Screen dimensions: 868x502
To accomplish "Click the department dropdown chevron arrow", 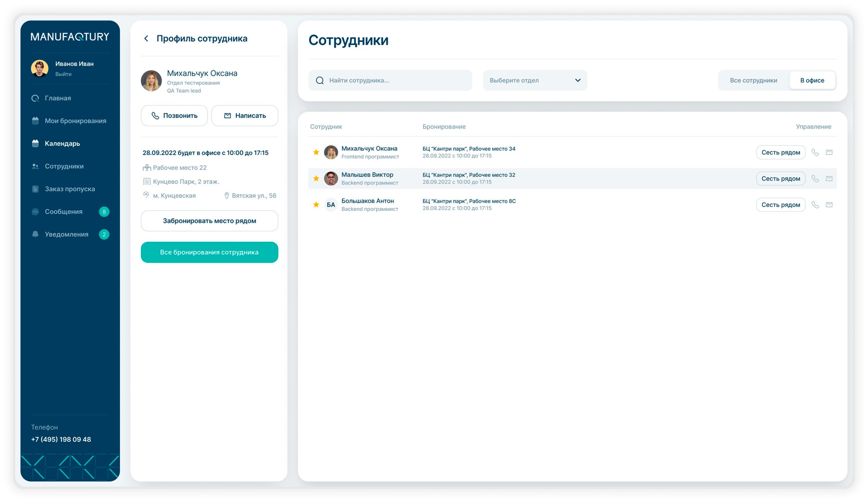I will (578, 81).
